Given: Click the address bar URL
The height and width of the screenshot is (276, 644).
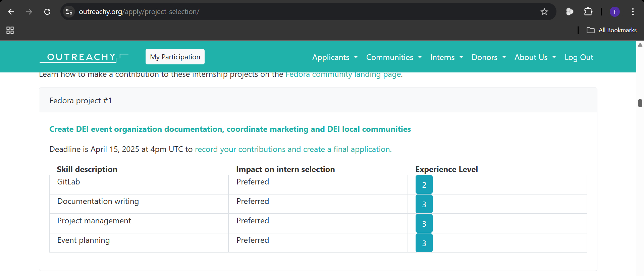Looking at the screenshot, I should coord(139,12).
